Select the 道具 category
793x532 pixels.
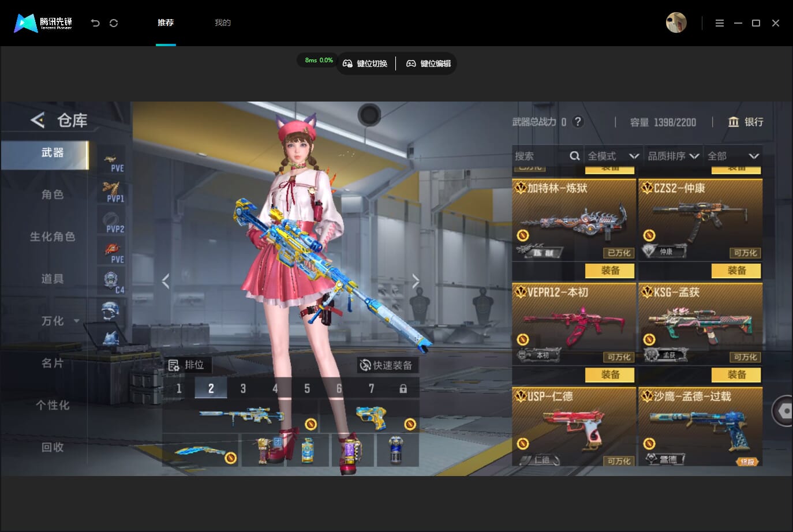tap(52, 279)
